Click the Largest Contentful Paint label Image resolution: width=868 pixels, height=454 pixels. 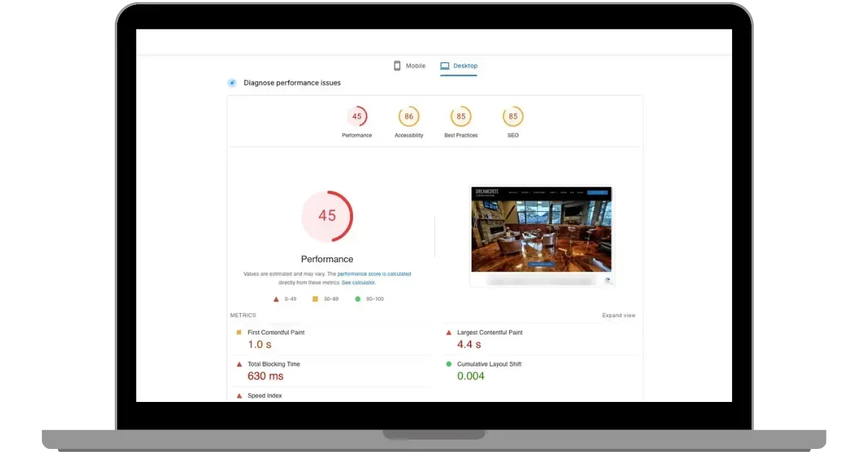pos(490,333)
